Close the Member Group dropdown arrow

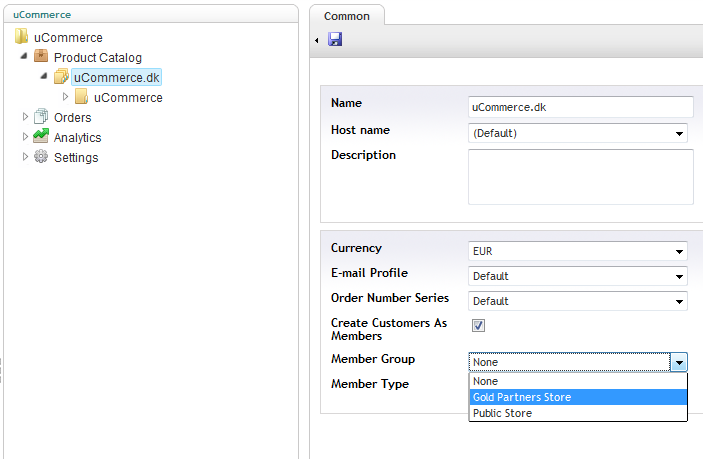click(x=679, y=362)
